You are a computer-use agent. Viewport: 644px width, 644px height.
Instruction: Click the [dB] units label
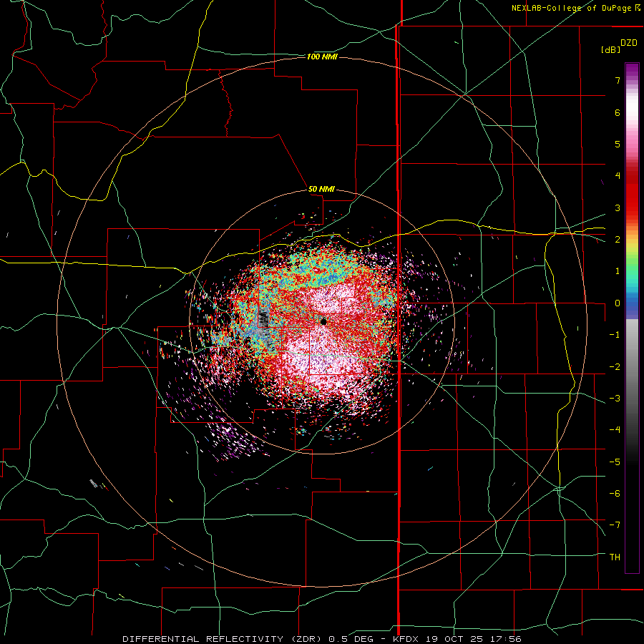pos(611,50)
